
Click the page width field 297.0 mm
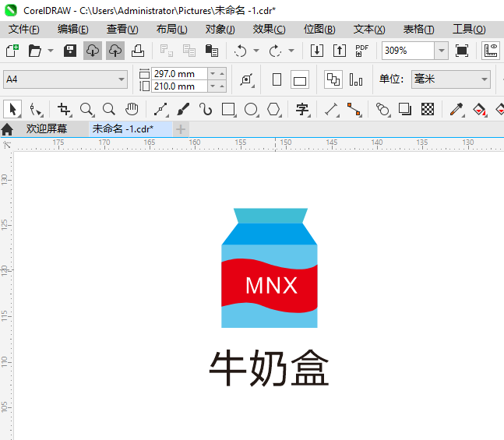pyautogui.click(x=179, y=74)
